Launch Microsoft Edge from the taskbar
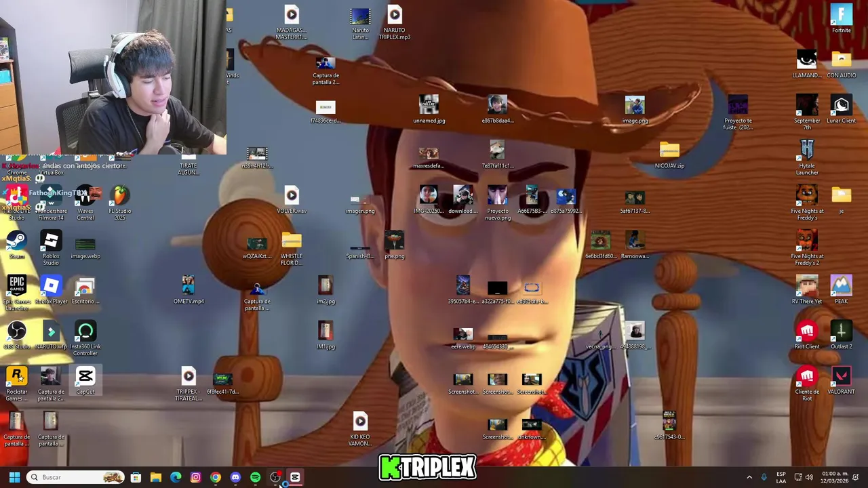The height and width of the screenshot is (488, 868). (x=176, y=477)
